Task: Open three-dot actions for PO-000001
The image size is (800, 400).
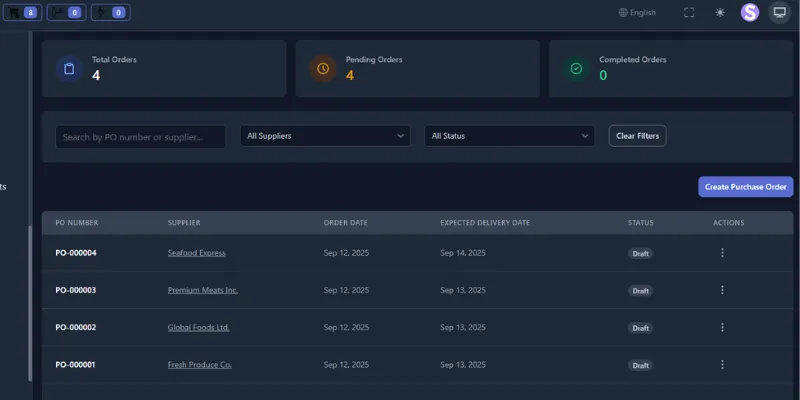Action: (722, 365)
